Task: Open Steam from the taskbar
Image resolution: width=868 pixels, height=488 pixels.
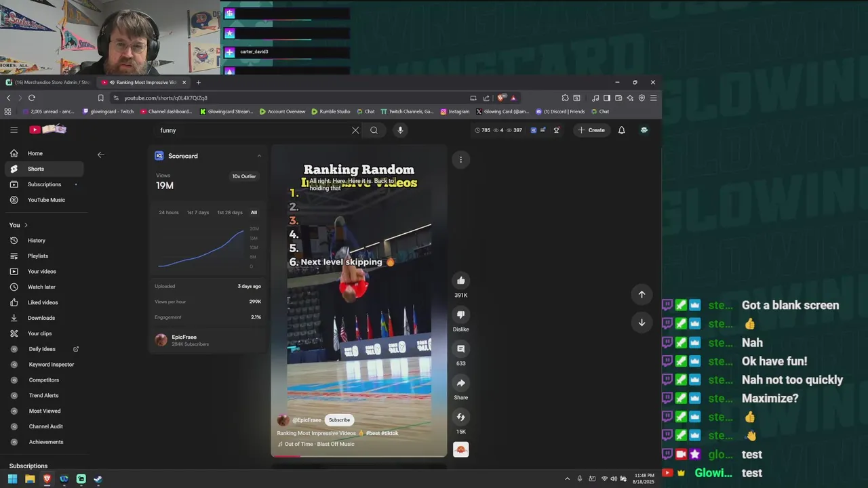Action: coord(98,479)
